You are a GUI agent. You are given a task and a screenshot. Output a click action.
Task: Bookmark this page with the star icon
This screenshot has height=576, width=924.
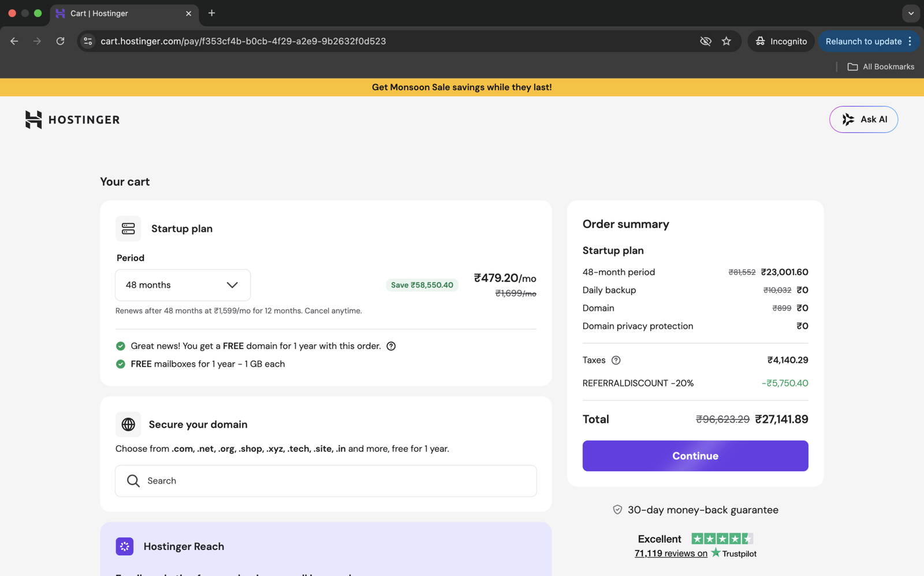pos(726,41)
